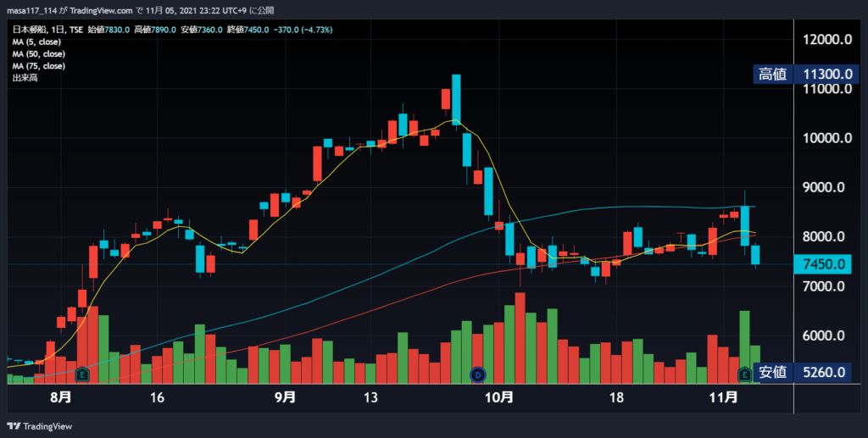
Task: Click the 10月 date axis label
Action: (x=498, y=397)
